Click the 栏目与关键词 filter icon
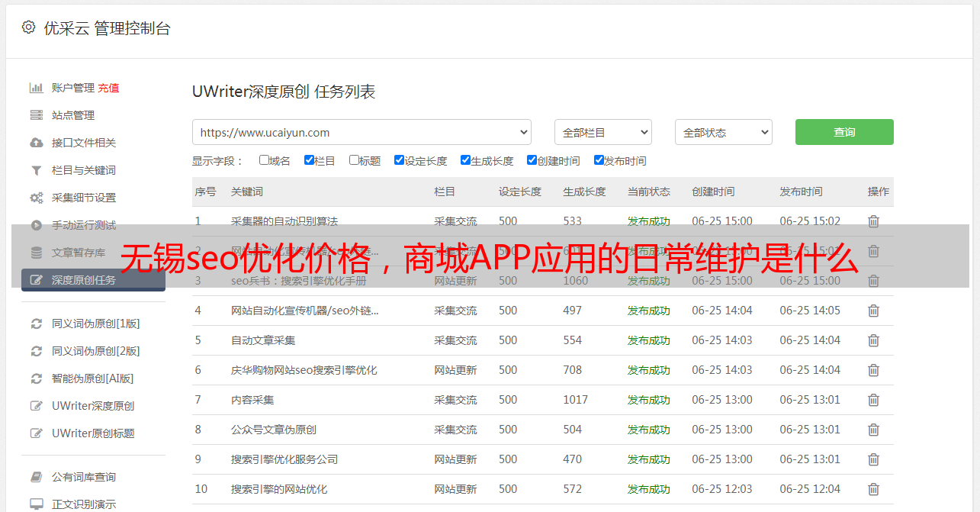980x512 pixels. point(36,170)
